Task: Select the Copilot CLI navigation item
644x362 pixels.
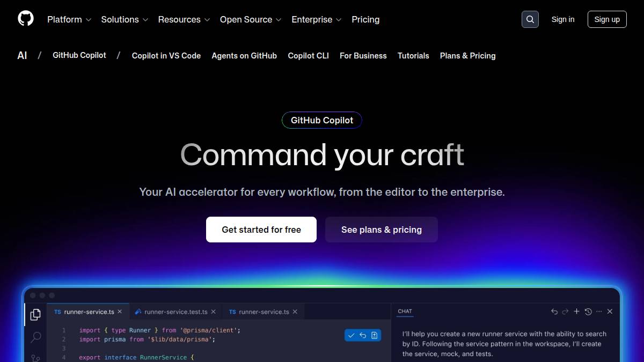Action: (308, 56)
